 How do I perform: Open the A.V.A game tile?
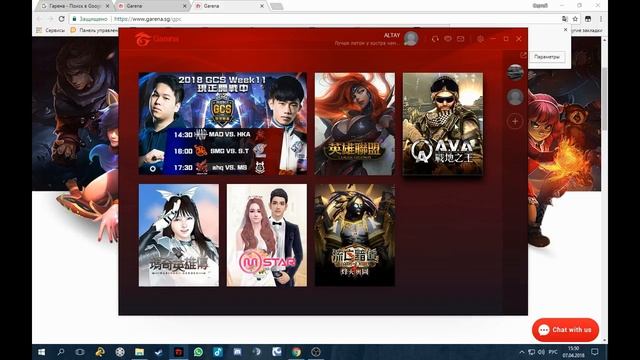pyautogui.click(x=443, y=124)
